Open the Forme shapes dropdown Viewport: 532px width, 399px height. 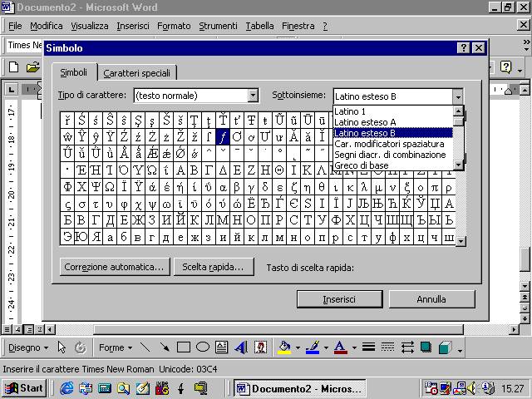(x=116, y=347)
